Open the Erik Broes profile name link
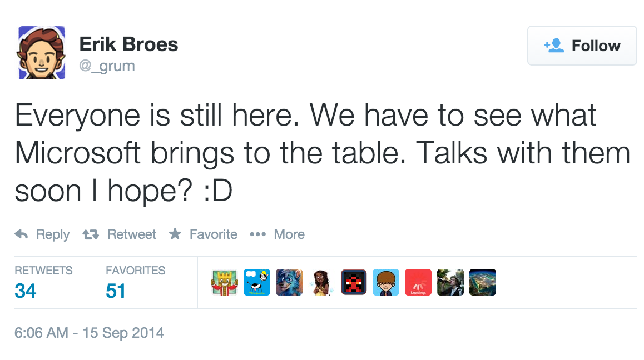644x360 pixels. pyautogui.click(x=128, y=44)
